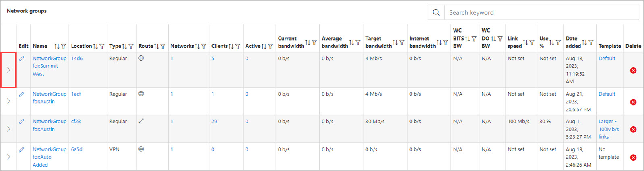Open filter for the Type column
This screenshot has width=644, height=171.
click(131, 47)
